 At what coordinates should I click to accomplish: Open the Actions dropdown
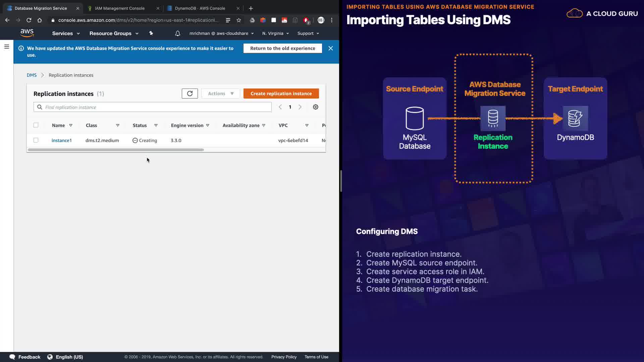[220, 94]
